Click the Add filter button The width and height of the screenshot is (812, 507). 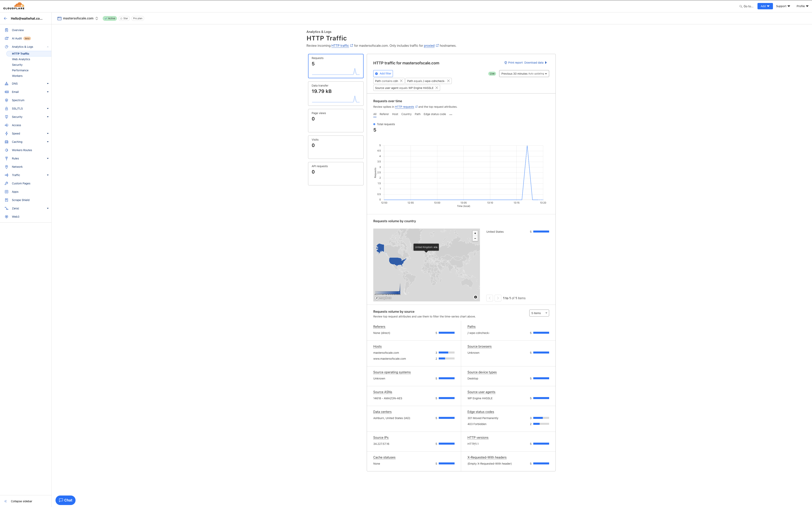[383, 73]
